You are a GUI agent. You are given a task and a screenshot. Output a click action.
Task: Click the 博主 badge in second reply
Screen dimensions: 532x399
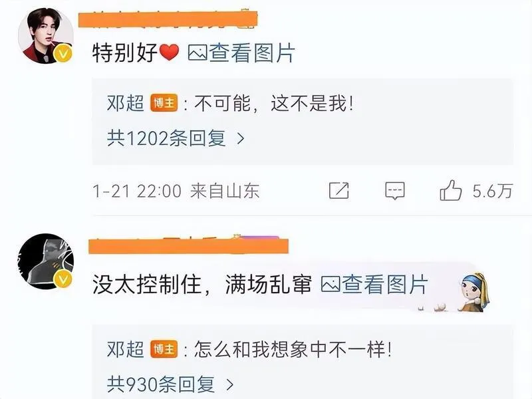click(164, 349)
